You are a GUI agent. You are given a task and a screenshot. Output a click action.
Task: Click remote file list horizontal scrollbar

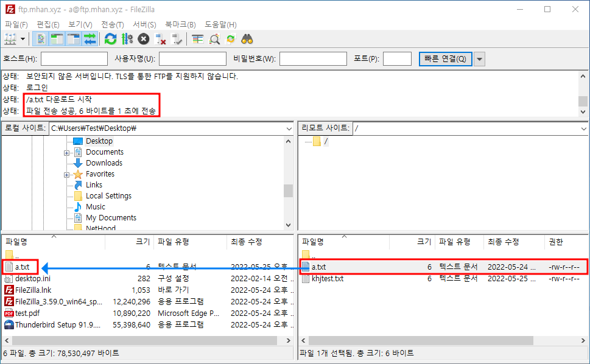[421, 340]
